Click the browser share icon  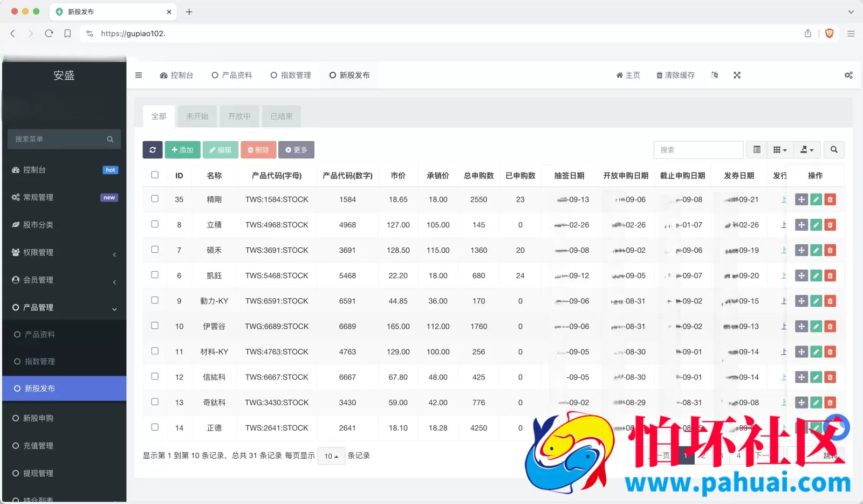click(807, 33)
